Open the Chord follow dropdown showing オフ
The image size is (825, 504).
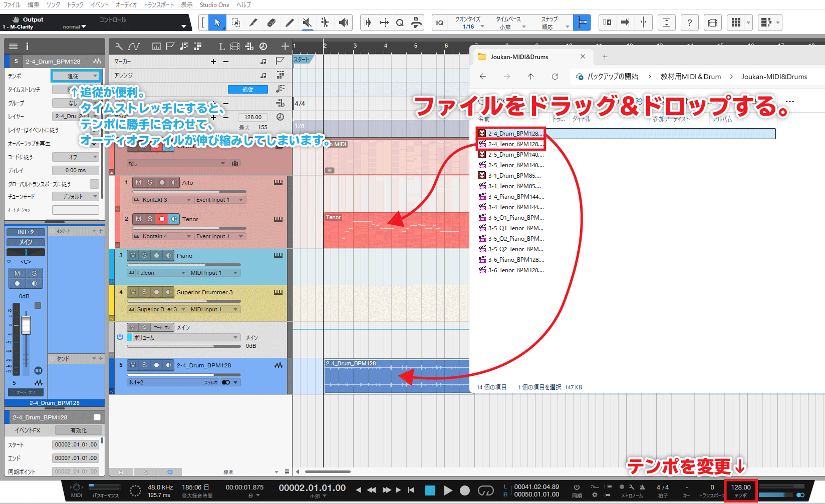pyautogui.click(x=76, y=157)
